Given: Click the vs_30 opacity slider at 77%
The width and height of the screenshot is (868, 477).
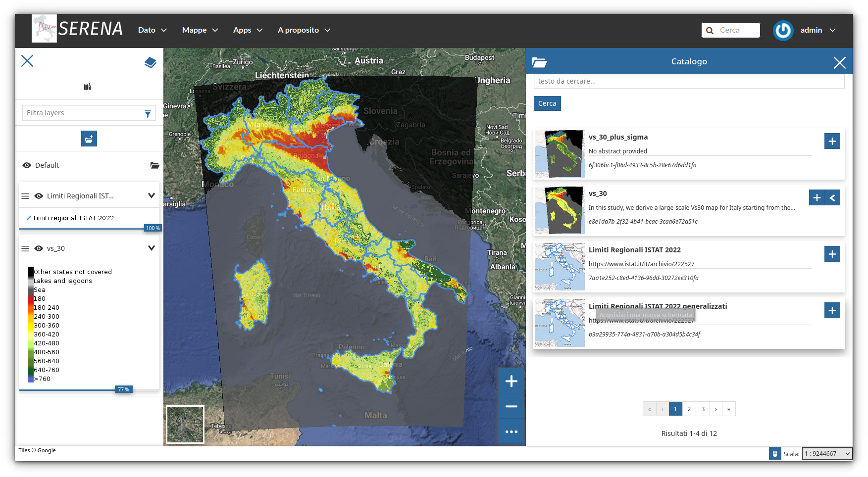Looking at the screenshot, I should click(124, 389).
